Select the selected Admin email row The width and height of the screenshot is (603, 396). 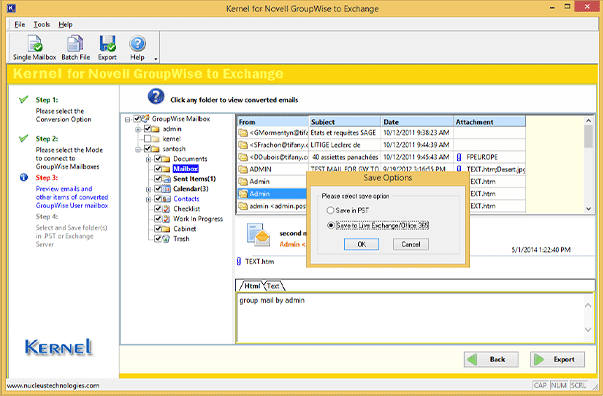[272, 194]
